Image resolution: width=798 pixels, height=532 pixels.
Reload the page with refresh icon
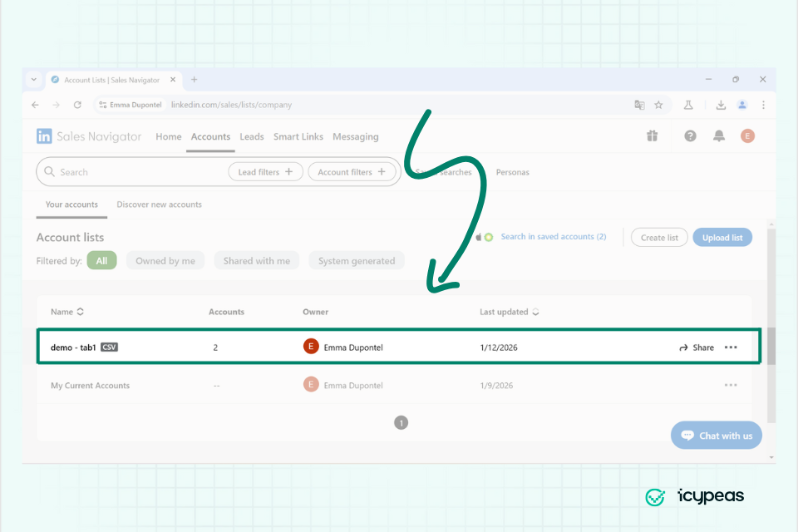click(77, 105)
